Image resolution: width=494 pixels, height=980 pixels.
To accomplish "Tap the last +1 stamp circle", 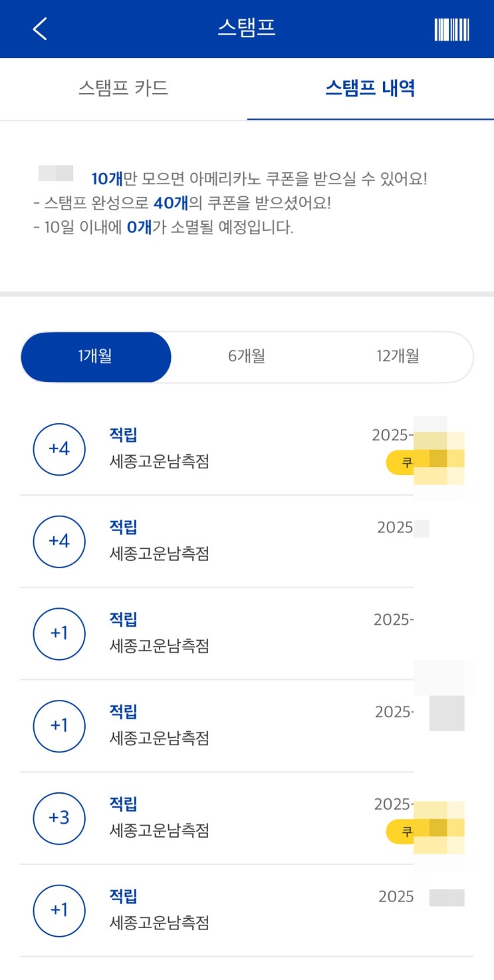I will pos(59,910).
